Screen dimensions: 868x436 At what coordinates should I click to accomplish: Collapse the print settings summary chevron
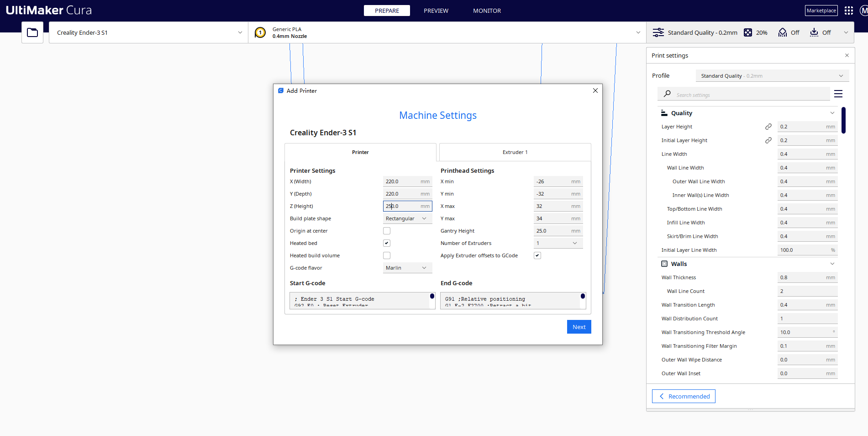(846, 32)
